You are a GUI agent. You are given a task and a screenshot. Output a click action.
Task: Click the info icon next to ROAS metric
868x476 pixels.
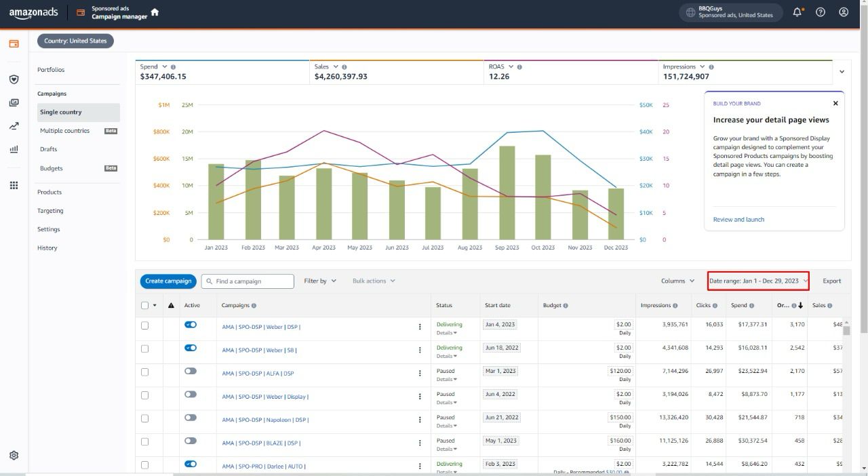pos(520,67)
